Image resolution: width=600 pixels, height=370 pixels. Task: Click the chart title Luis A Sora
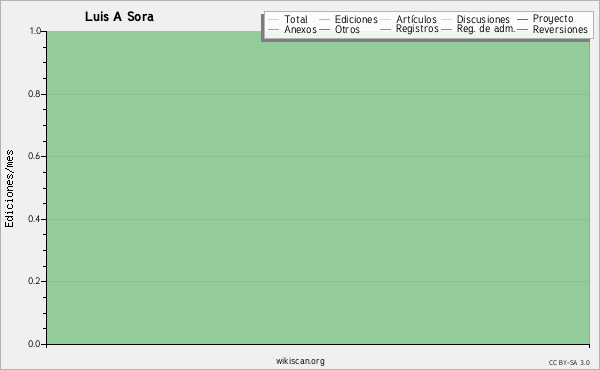tap(119, 16)
